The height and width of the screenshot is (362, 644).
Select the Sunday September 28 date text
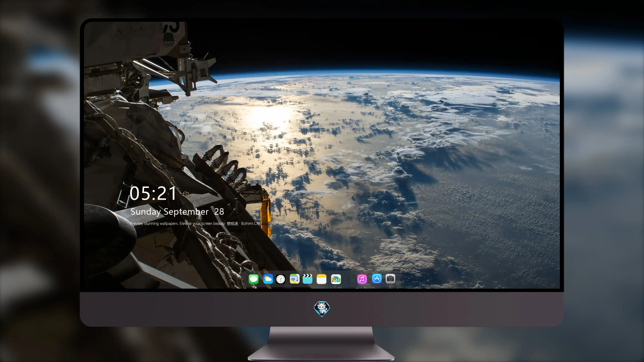tap(177, 212)
